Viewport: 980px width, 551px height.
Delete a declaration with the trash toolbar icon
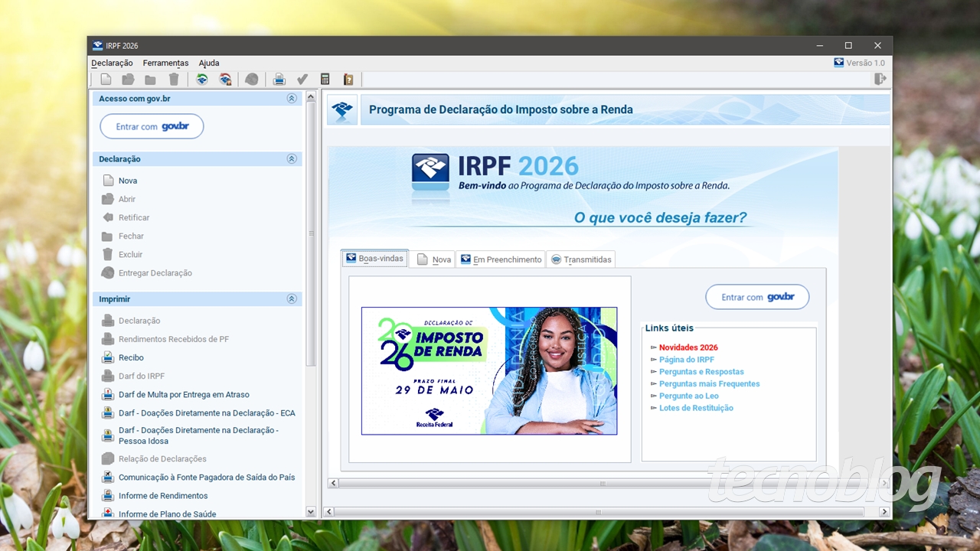click(174, 79)
